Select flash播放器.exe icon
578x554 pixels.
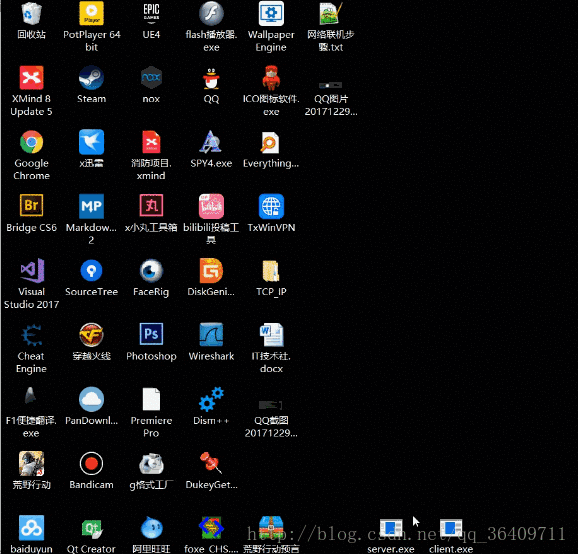coord(211,14)
